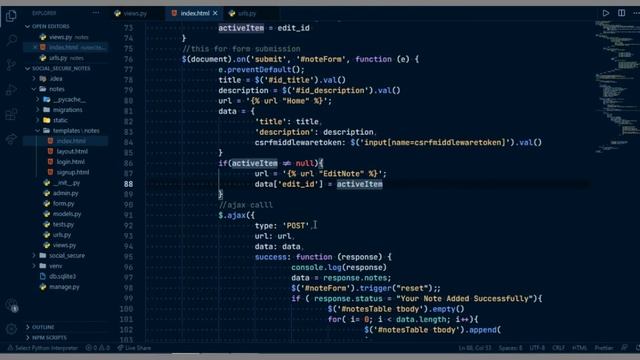Click the 'Your Note Added Successfully' string
Screen dimensions: 640x360
click(x=464, y=298)
